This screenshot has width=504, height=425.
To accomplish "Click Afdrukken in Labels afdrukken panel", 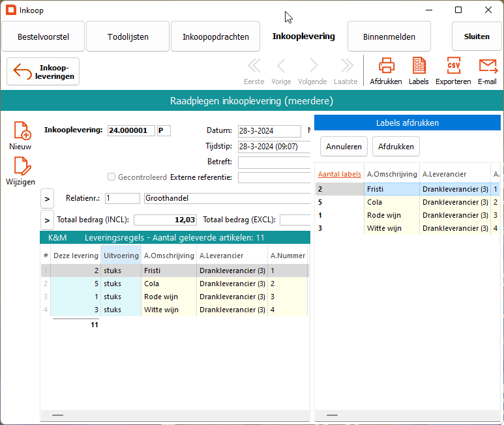I will pyautogui.click(x=396, y=147).
